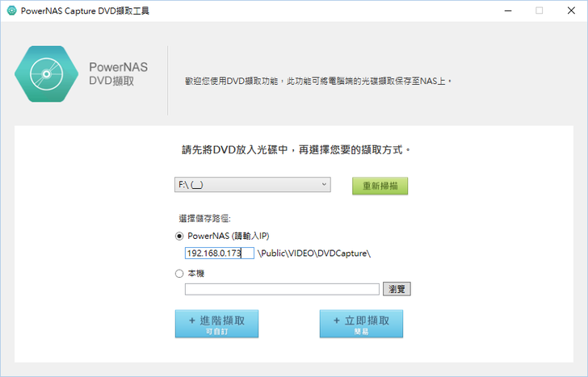
Task: Close the PowerNAS Capture window
Action: click(x=571, y=10)
